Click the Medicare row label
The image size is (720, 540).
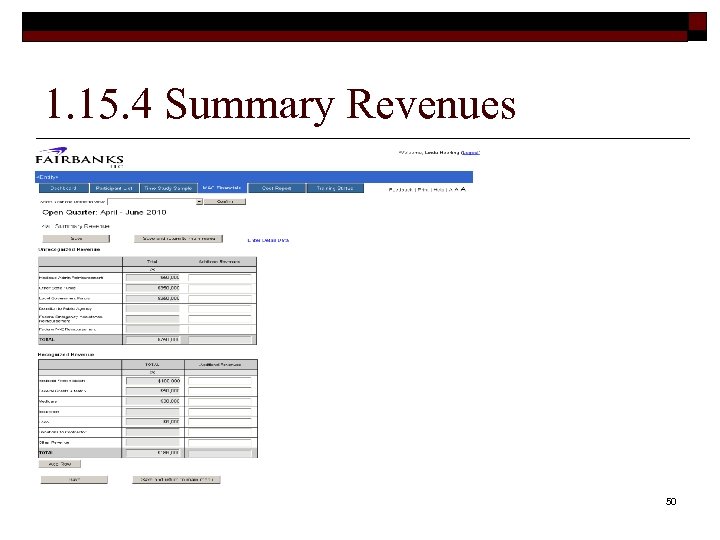[x=48, y=401]
